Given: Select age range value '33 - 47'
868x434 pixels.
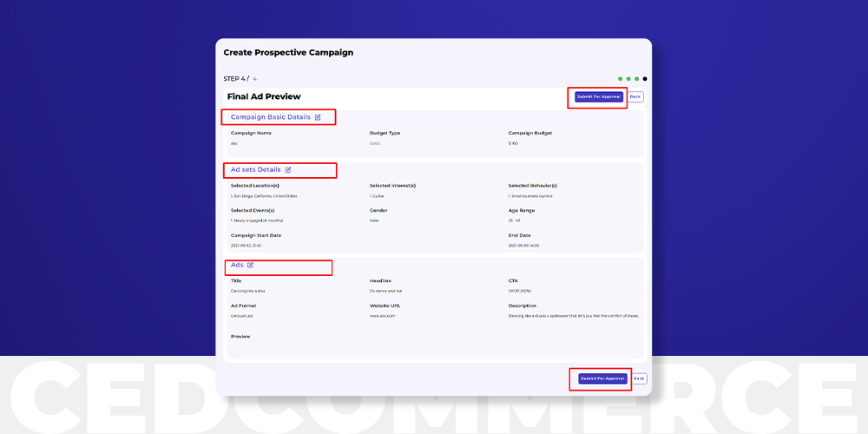Looking at the screenshot, I should click(514, 220).
